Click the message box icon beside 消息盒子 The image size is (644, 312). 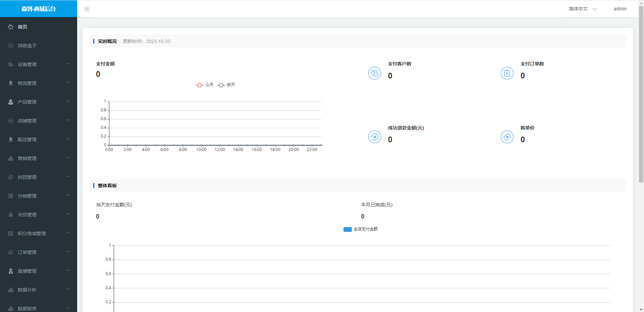[x=11, y=46]
